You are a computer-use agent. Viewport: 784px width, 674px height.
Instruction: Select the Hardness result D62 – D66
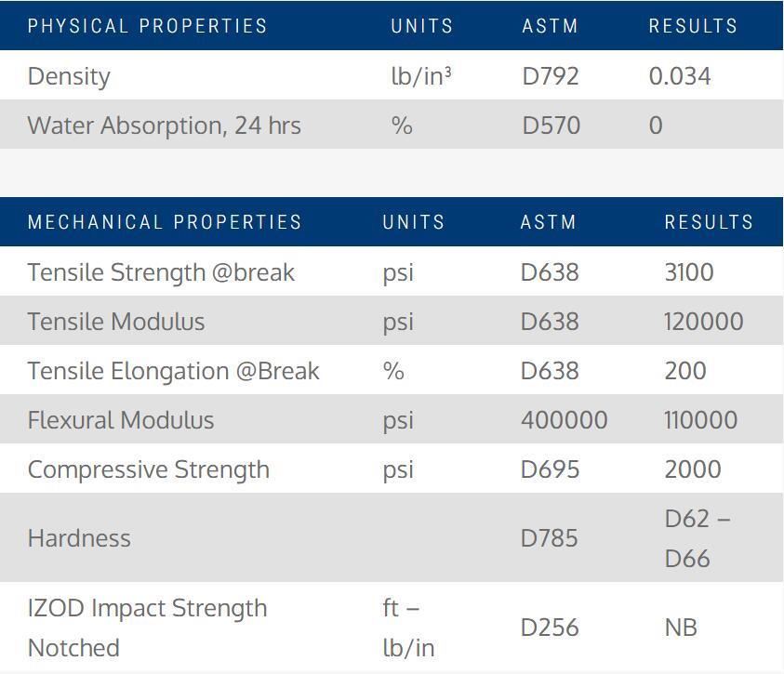click(x=697, y=538)
